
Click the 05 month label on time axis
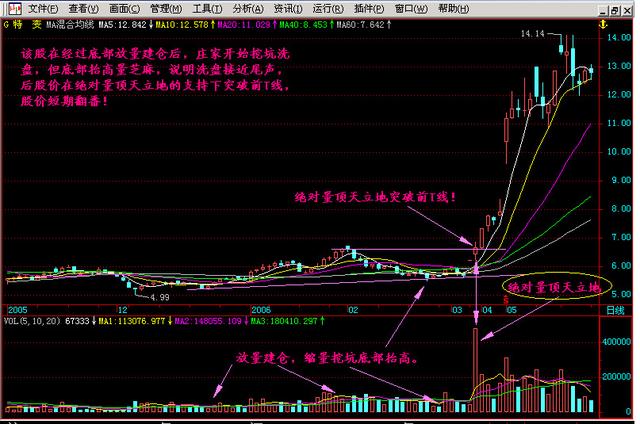(x=511, y=310)
